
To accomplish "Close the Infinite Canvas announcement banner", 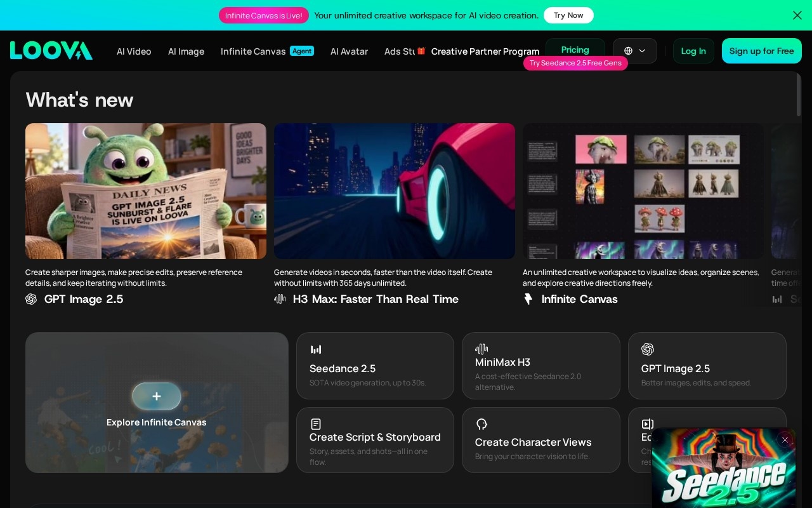I will [x=797, y=15].
